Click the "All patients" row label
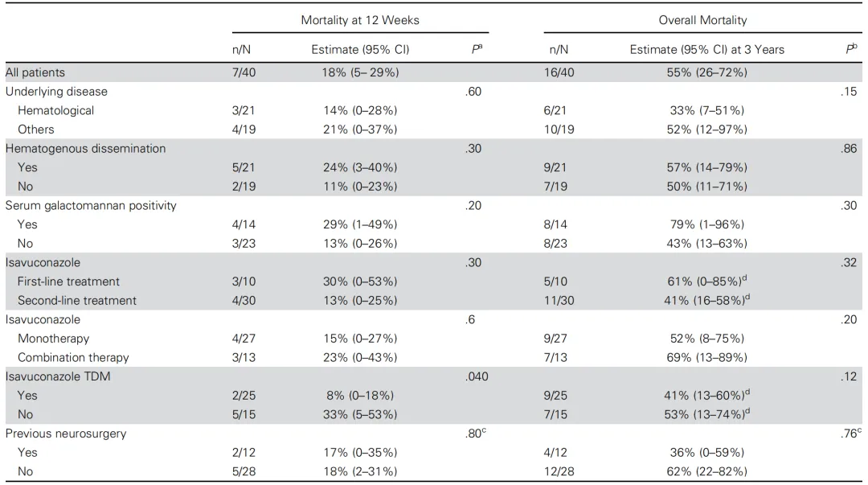This screenshot has width=868, height=485. pos(35,72)
